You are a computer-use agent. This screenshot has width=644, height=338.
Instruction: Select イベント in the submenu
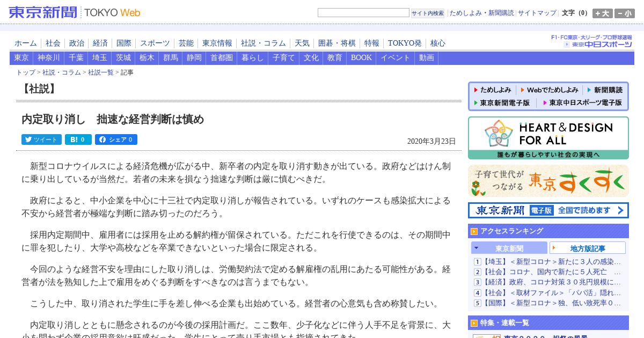[396, 58]
